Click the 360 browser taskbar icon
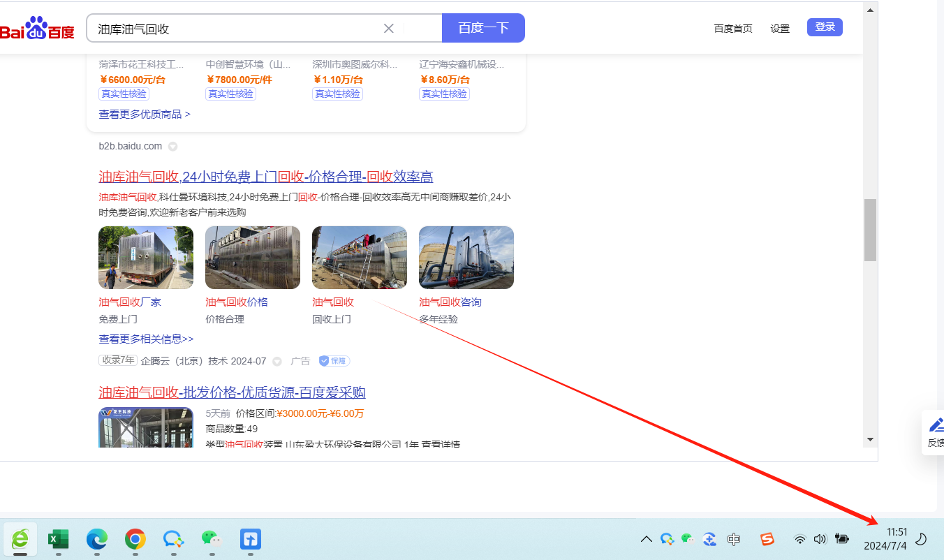Screen dimensions: 944x560 click(x=21, y=539)
